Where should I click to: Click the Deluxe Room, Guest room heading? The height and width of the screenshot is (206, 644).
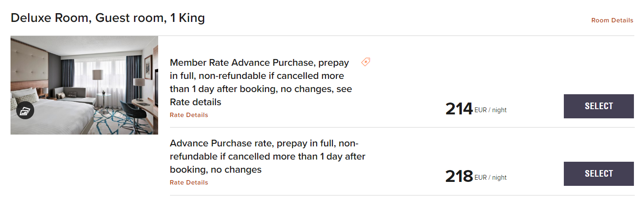click(108, 18)
